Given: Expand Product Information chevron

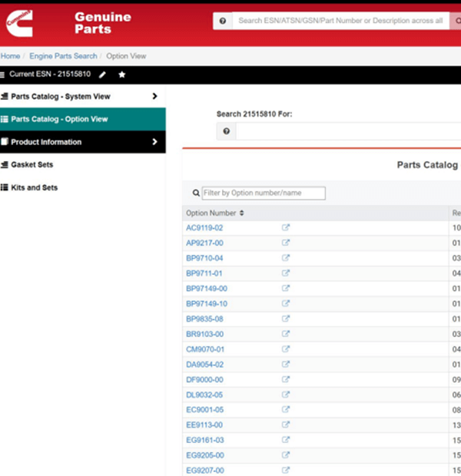Looking at the screenshot, I should [154, 142].
